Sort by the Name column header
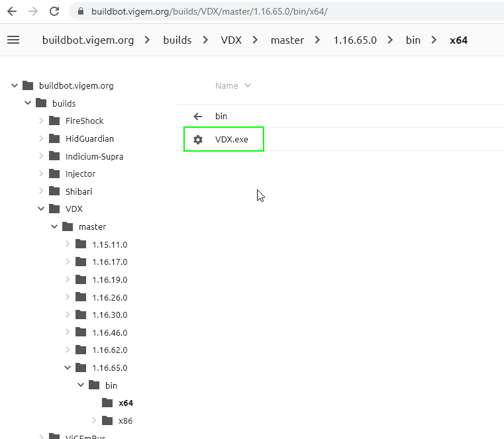The image size is (504, 439). pyautogui.click(x=232, y=86)
